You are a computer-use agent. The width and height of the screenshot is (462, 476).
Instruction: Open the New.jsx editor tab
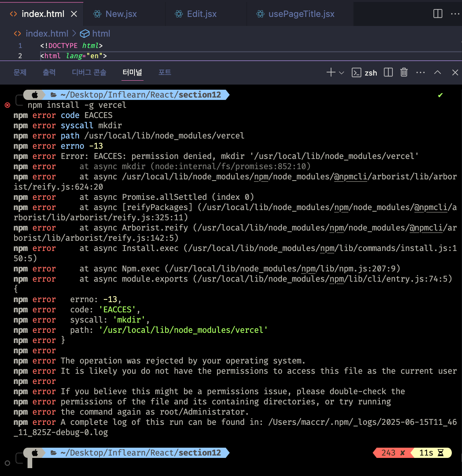(x=121, y=14)
